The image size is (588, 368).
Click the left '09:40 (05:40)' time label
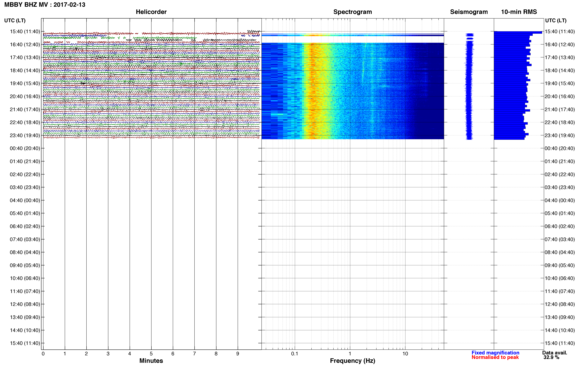tap(25, 265)
